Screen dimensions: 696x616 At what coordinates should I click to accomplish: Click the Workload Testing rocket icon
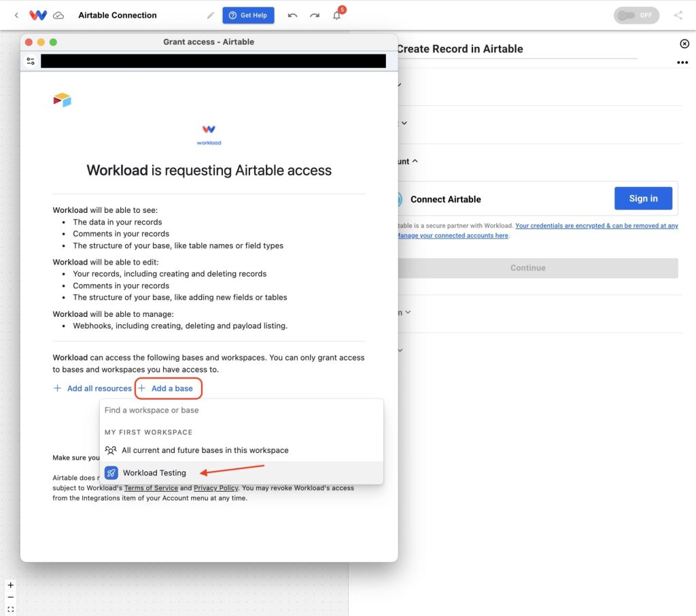[111, 473]
